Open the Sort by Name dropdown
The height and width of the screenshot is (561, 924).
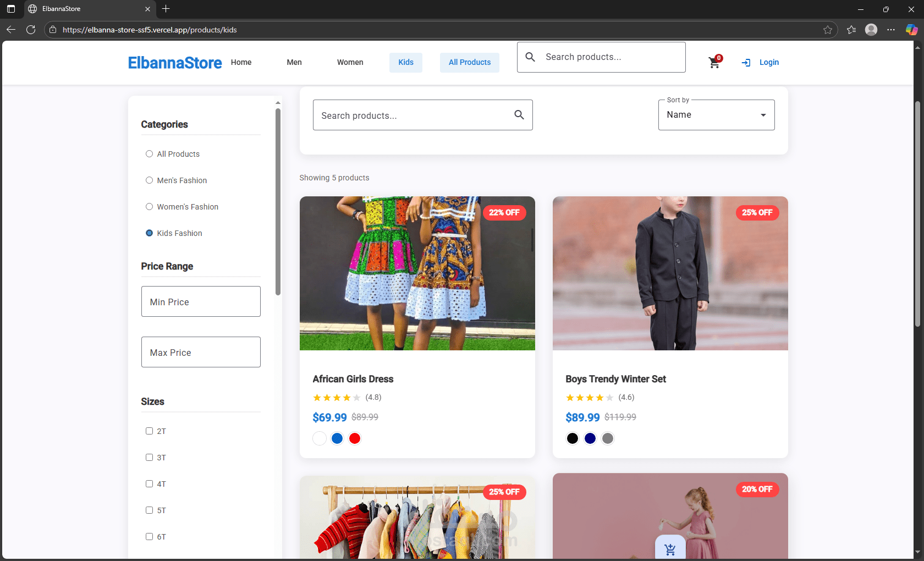click(716, 115)
